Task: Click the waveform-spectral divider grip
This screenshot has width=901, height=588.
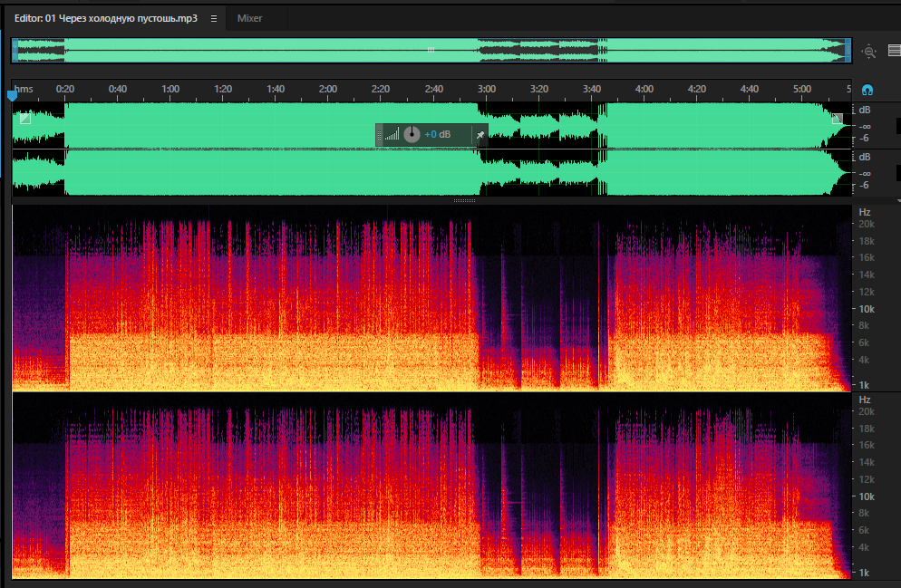Action: [x=464, y=200]
